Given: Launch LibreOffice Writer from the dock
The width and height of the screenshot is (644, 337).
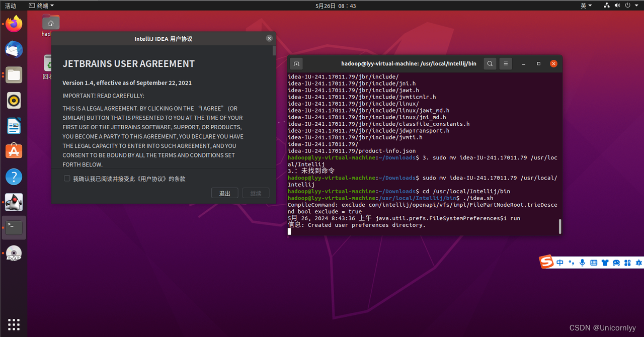Looking at the screenshot, I should pos(14,126).
